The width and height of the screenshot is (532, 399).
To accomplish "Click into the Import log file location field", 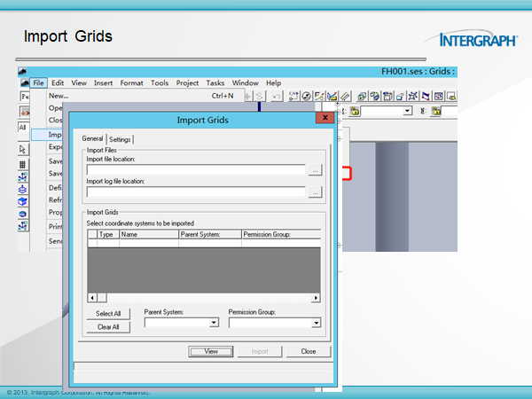I will click(196, 192).
